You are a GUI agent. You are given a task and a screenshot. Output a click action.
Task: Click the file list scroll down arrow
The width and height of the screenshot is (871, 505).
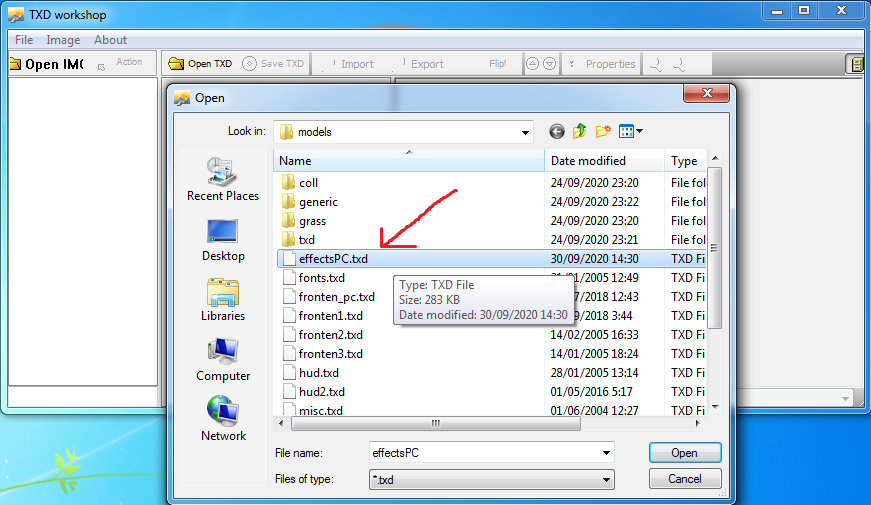click(x=715, y=407)
